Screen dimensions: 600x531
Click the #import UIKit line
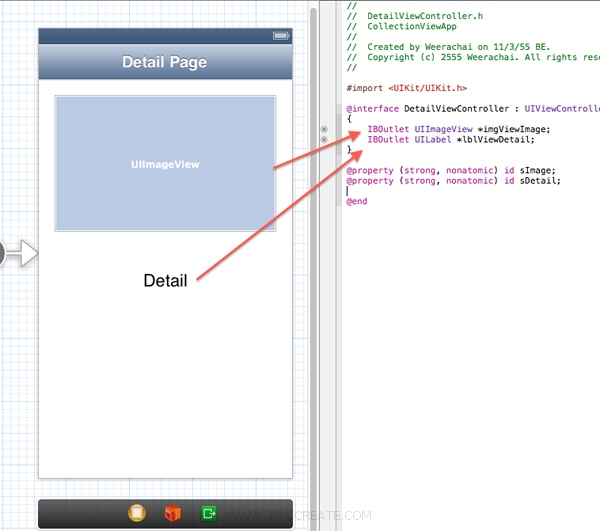click(406, 88)
